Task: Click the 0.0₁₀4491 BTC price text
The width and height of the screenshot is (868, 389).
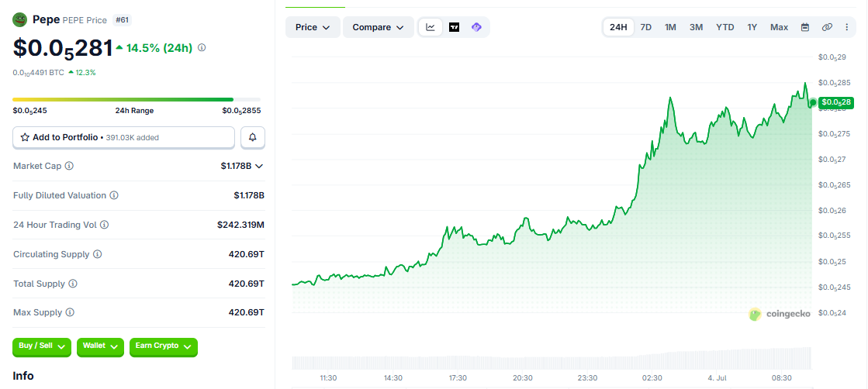Action: point(39,73)
